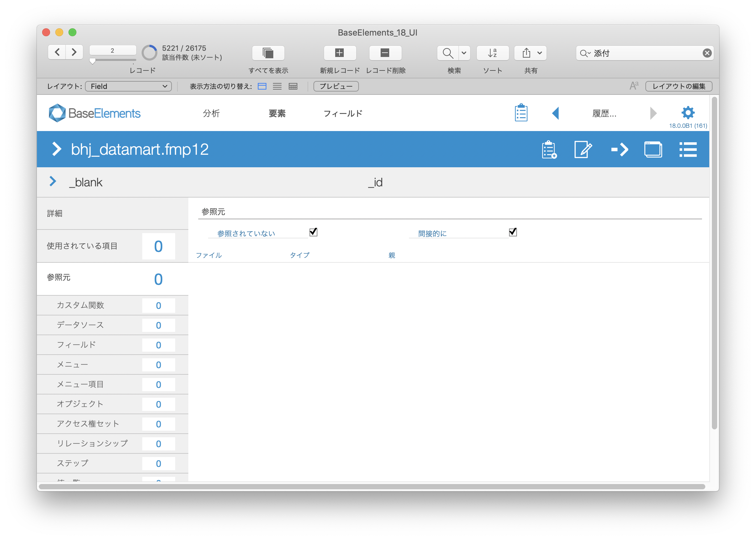Toggle the 間接的に checkbox
756x540 pixels.
pos(513,232)
